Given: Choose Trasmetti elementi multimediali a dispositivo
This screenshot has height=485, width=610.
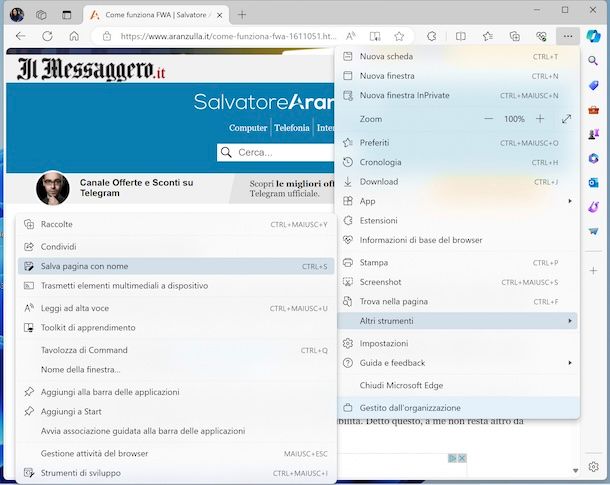Looking at the screenshot, I should [176, 286].
